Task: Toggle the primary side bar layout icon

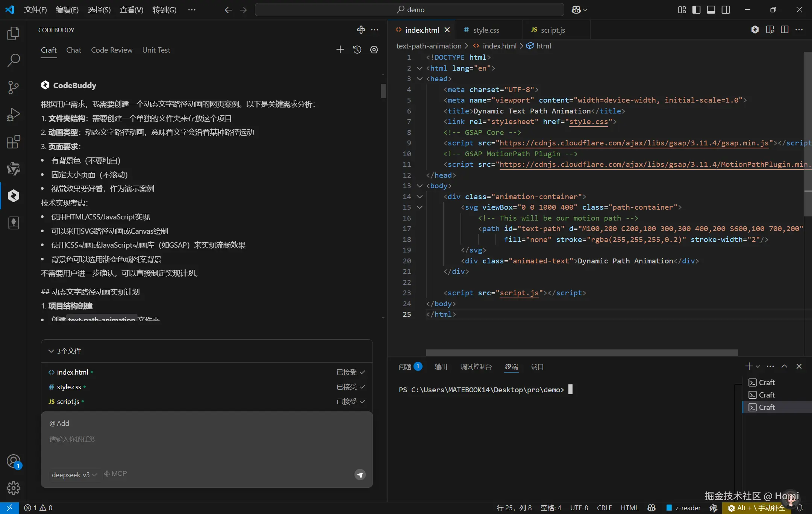Action: coord(696,10)
